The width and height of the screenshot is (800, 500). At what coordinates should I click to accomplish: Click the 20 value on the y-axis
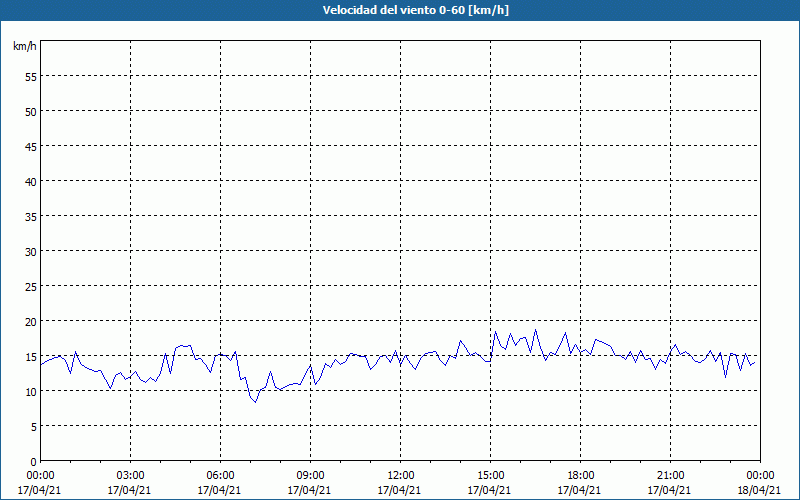click(x=31, y=321)
